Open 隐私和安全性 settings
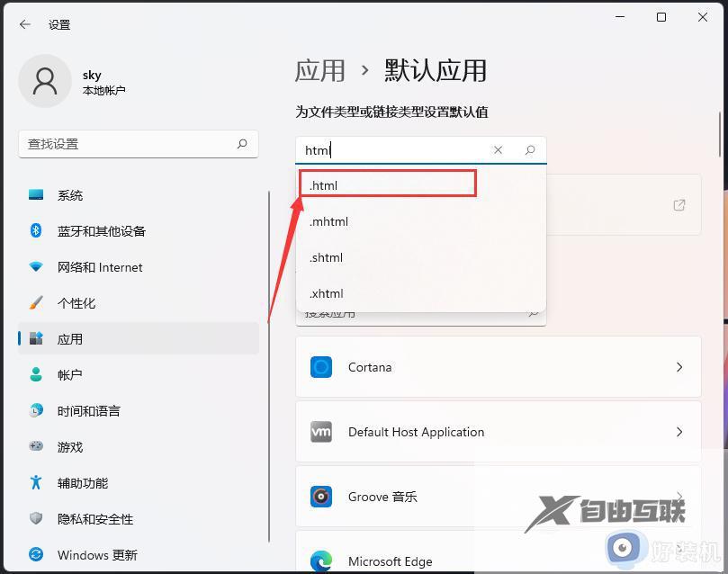 36,519
